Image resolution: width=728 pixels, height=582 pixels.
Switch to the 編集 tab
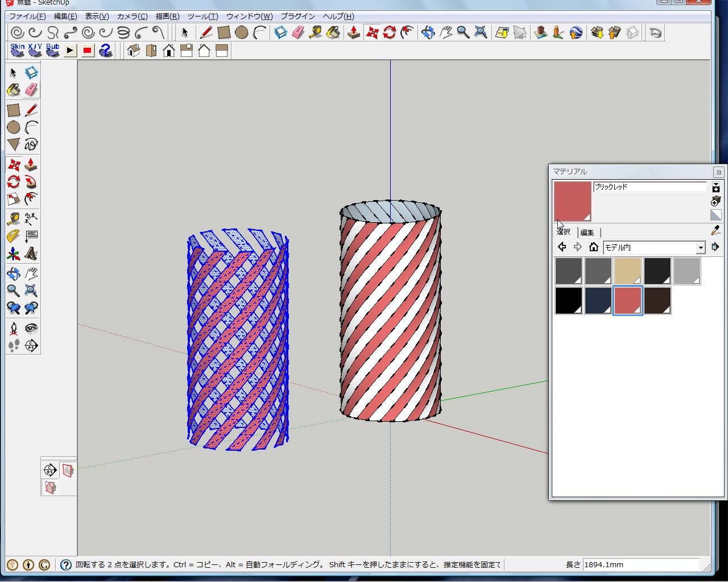point(588,232)
